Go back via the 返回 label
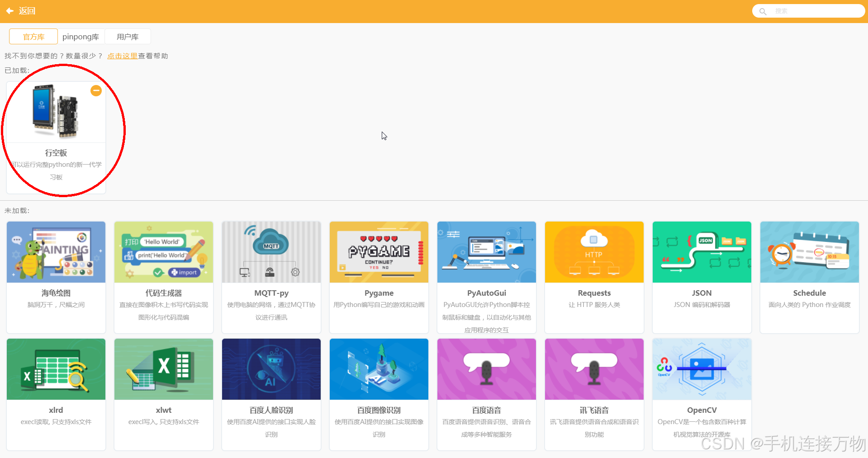868x458 pixels. point(27,11)
